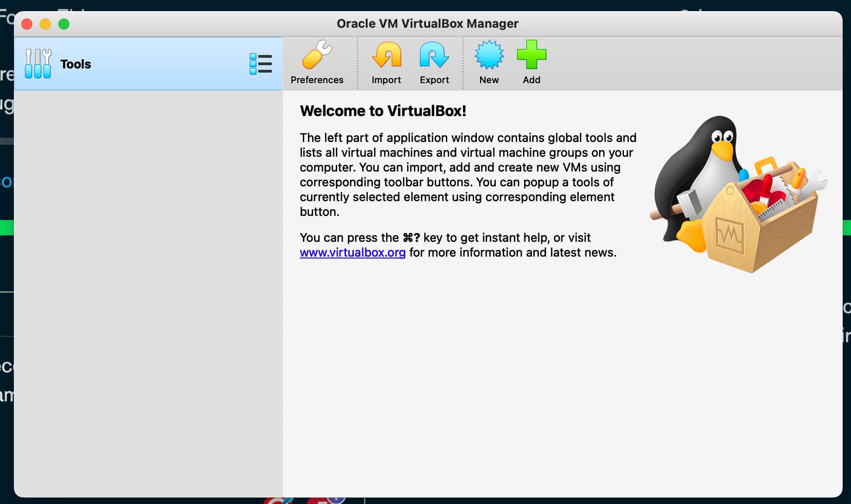This screenshot has height=504, width=851.
Task: Select the Tools screwdriver and wrench icon
Action: 38,64
